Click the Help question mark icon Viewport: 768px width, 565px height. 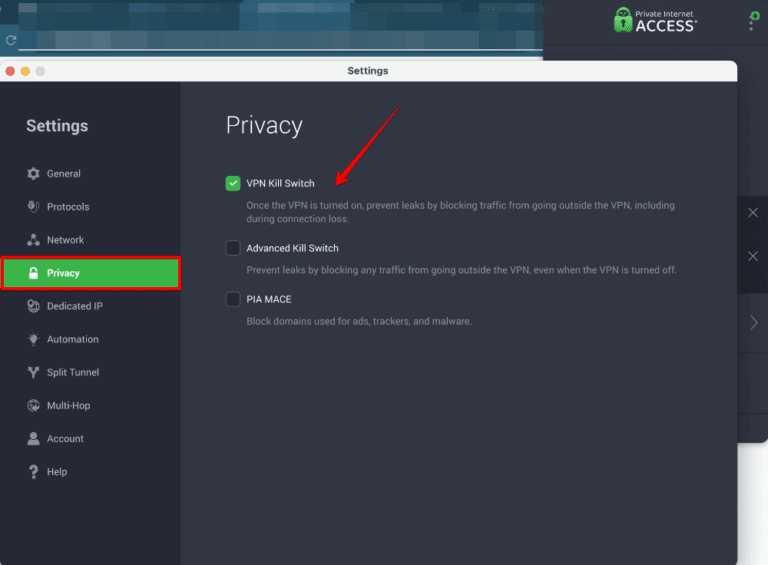coord(34,472)
